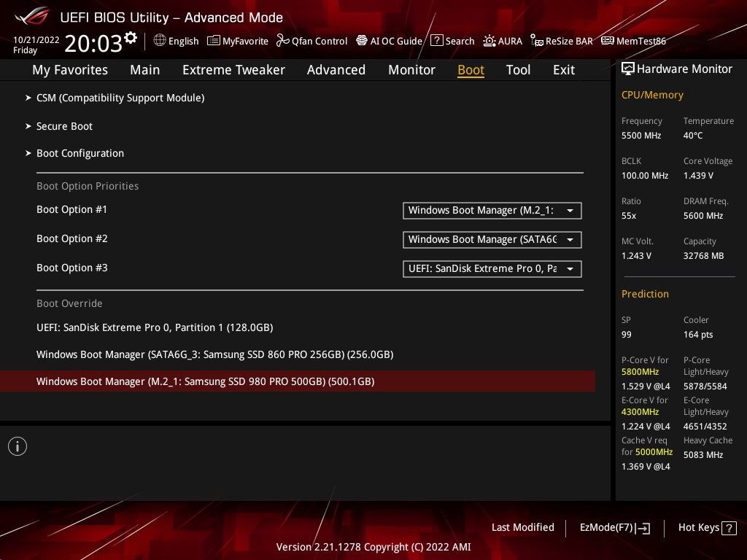The height and width of the screenshot is (560, 747).
Task: Click the Search question mark icon
Action: coord(437,41)
